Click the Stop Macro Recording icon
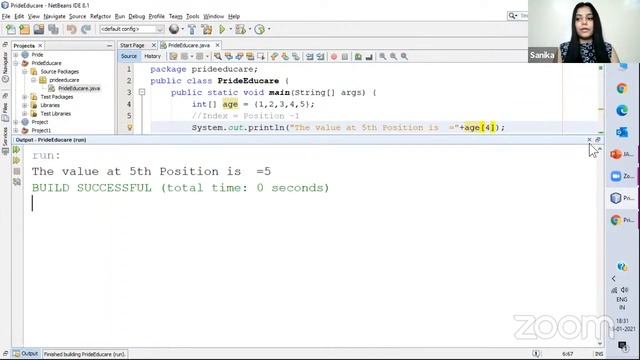This screenshot has height=360, width=640. click(344, 57)
